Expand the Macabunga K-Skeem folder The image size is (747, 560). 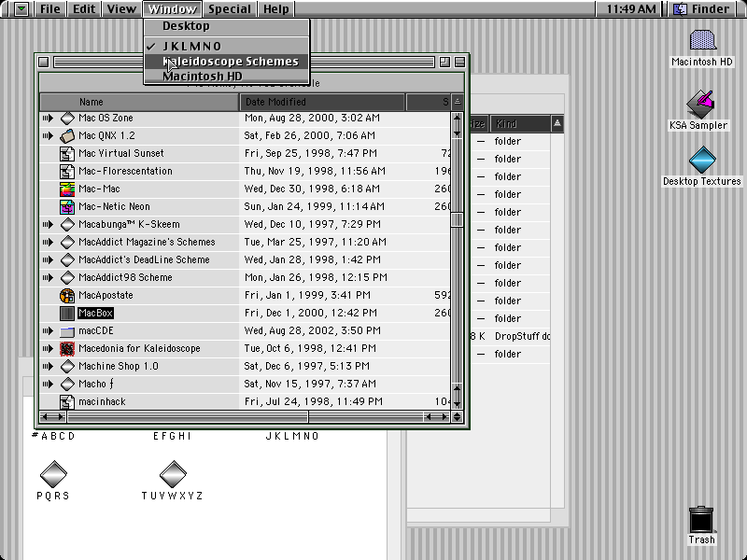coord(48,224)
